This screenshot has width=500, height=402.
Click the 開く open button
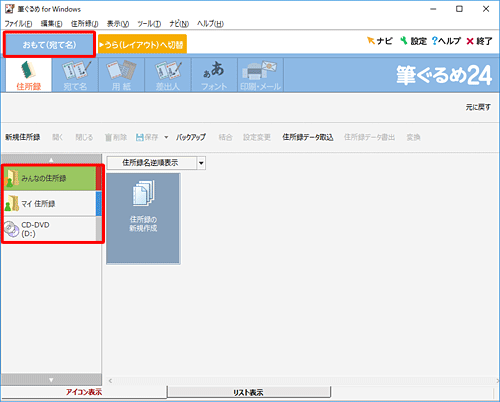(58, 137)
